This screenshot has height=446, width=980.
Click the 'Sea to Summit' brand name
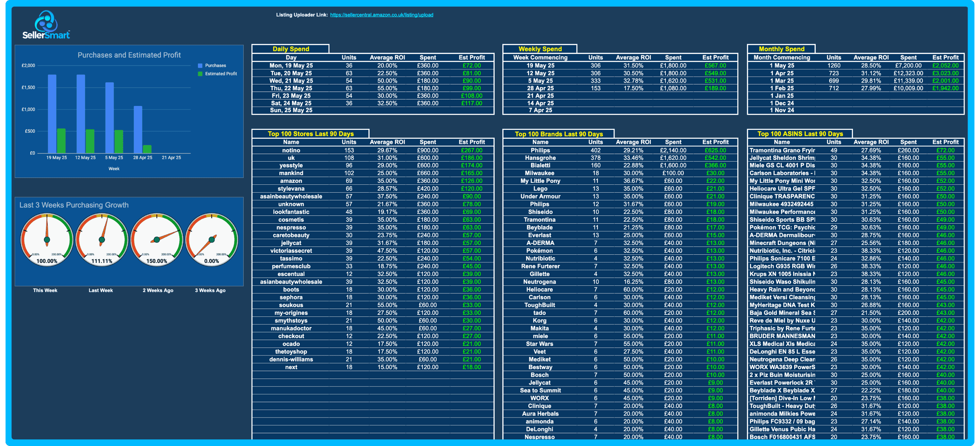click(540, 390)
